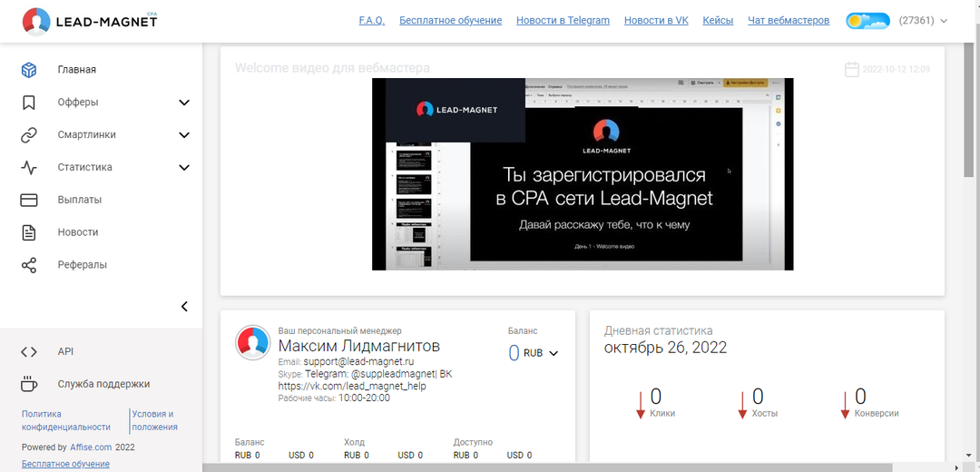
Task: Expand the Статистика submenu
Action: (183, 167)
